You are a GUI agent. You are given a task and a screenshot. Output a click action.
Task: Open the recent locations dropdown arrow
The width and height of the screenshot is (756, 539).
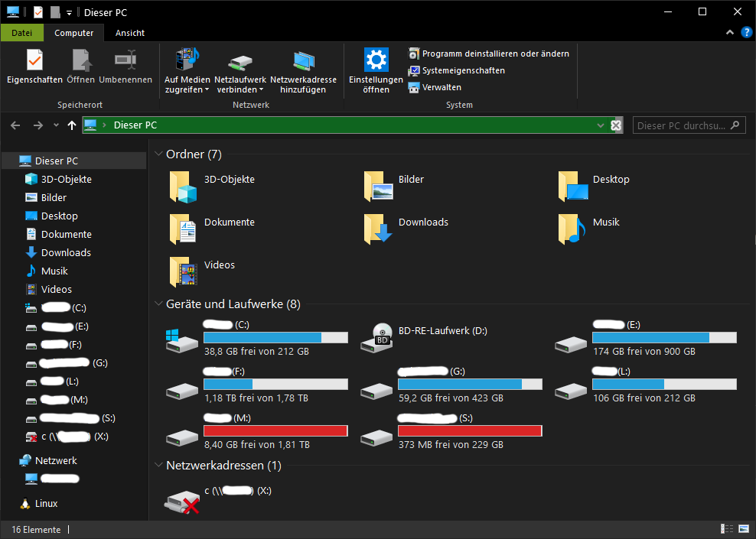[56, 125]
